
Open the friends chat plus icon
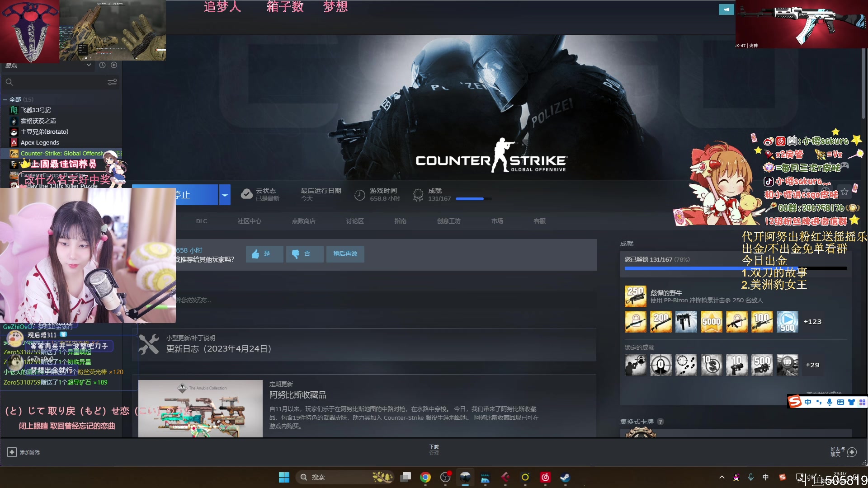coord(852,452)
